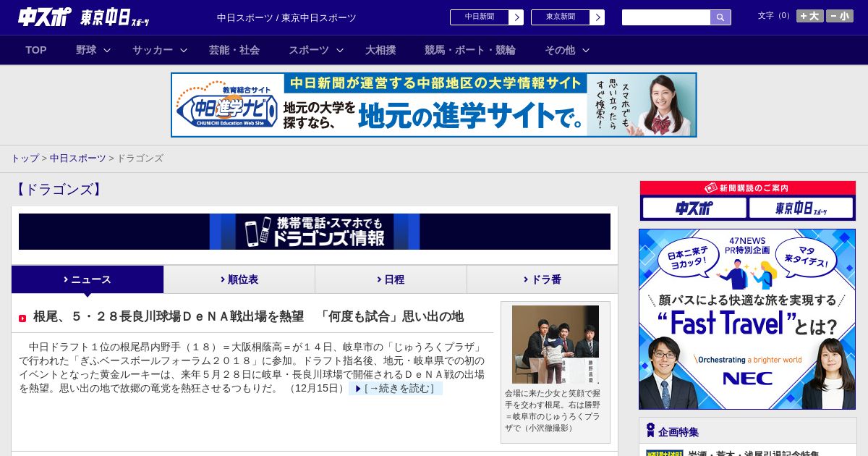This screenshot has height=456, width=868.
Task: Open the 競馬・ボート・競輪 menu item
Action: pyautogui.click(x=470, y=50)
